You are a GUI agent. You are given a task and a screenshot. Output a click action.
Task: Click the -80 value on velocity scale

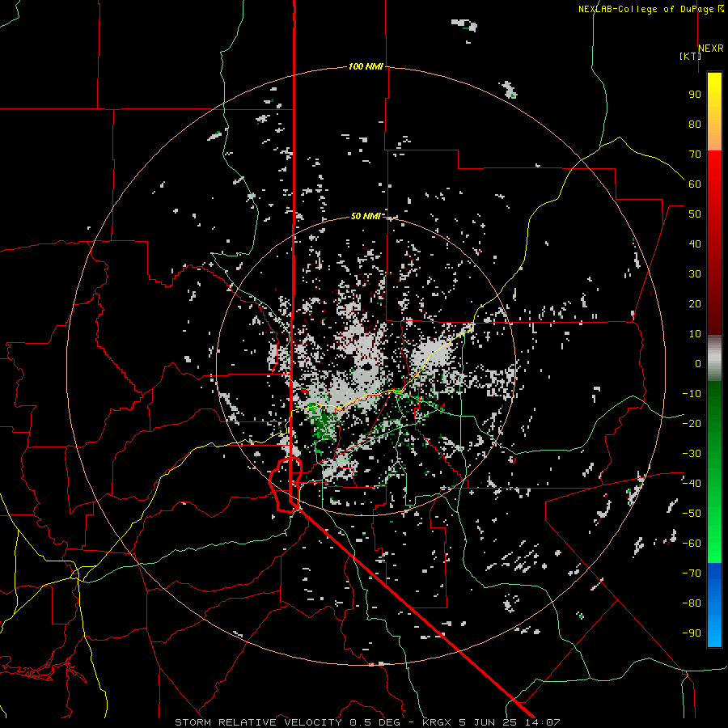pos(692,603)
